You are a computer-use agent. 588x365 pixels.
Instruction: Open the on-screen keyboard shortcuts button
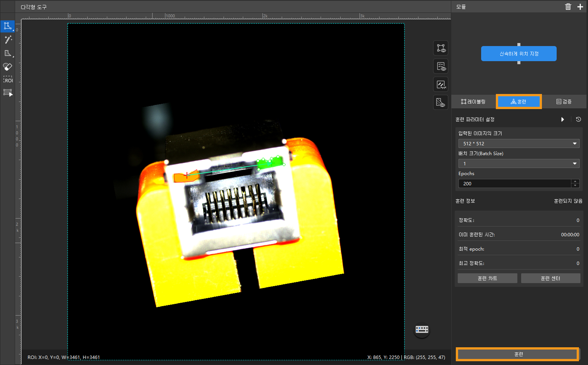[422, 330]
